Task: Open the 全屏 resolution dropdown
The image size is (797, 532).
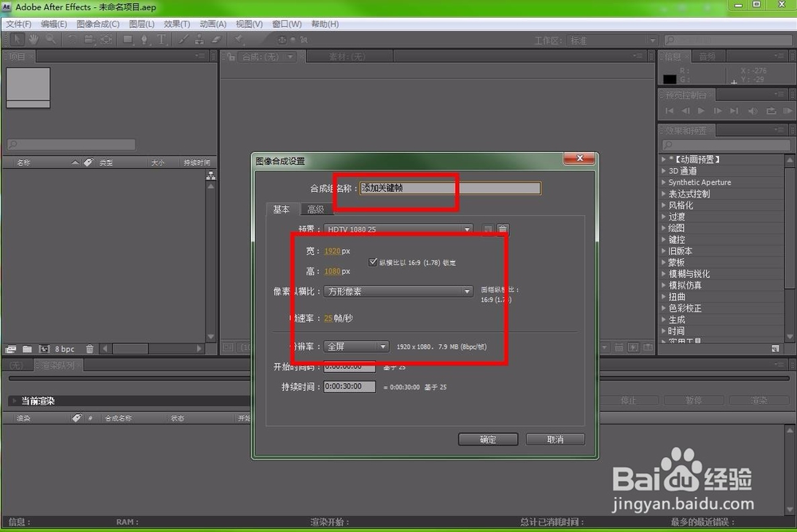Action: (x=356, y=346)
